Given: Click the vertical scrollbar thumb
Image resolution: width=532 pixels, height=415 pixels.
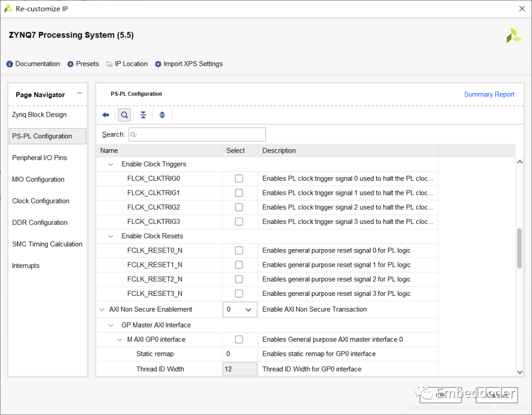Looking at the screenshot, I should click(519, 249).
